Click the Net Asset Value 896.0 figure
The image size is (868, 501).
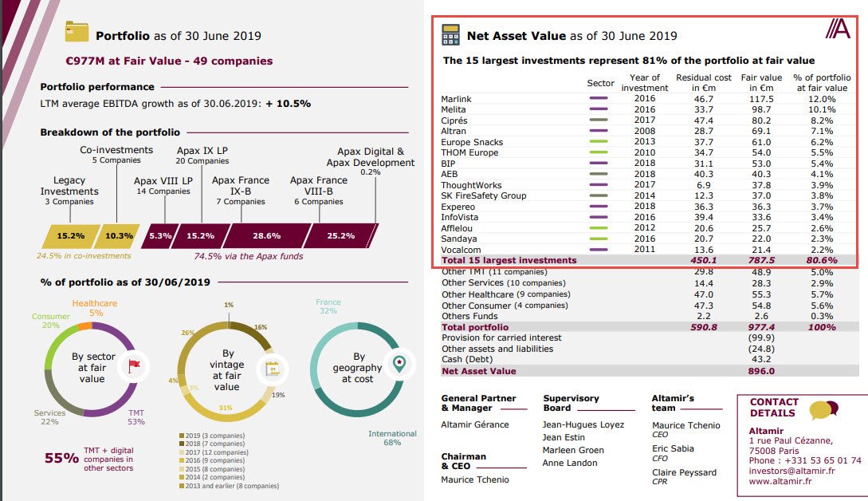tap(762, 371)
